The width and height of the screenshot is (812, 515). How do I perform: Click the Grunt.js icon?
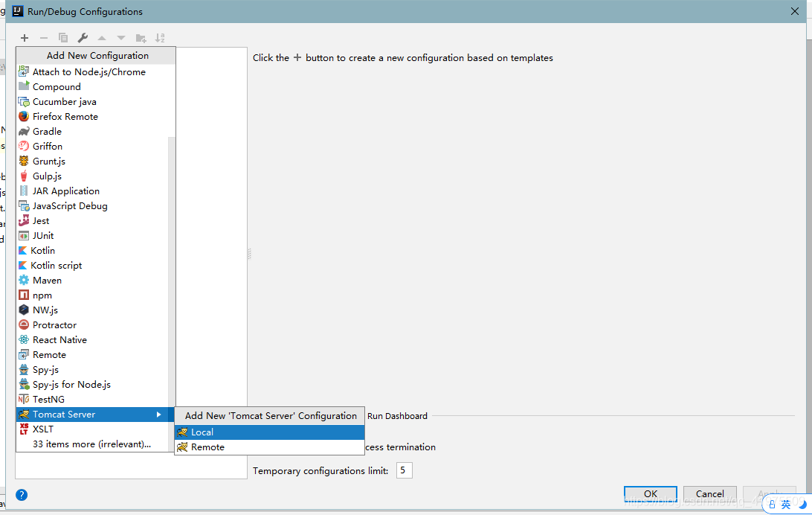point(24,161)
